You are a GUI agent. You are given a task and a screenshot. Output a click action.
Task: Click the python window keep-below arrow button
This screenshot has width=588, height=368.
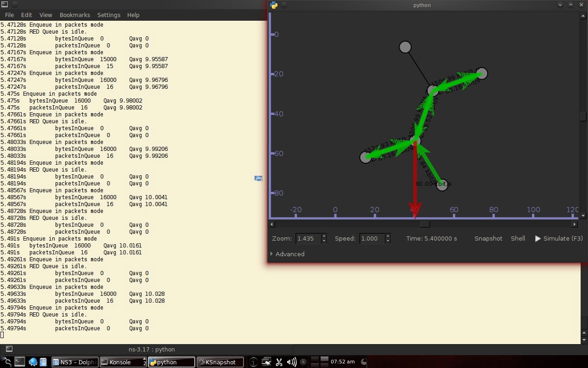[x=560, y=5]
